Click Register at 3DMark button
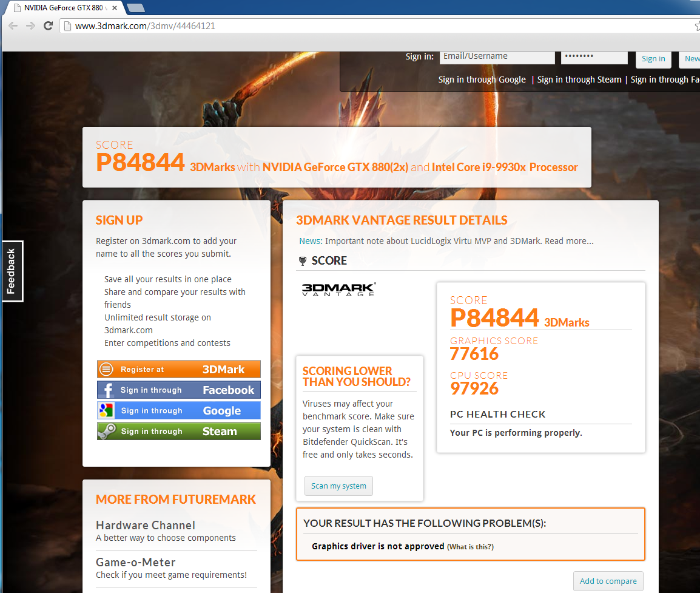 178,369
